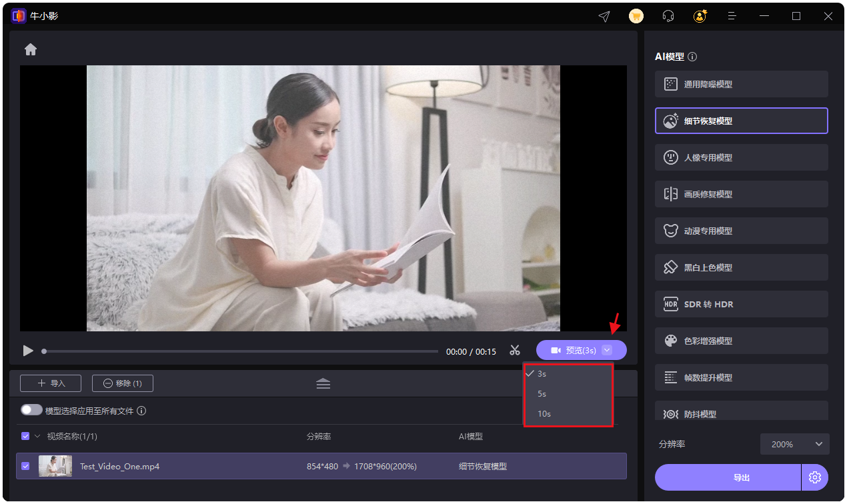Select the quality repair model

click(742, 194)
